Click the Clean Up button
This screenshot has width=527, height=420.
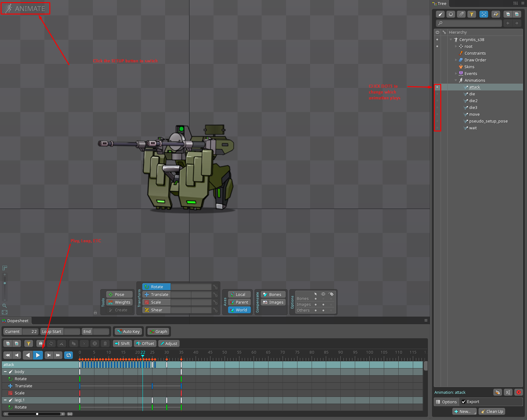point(492,411)
